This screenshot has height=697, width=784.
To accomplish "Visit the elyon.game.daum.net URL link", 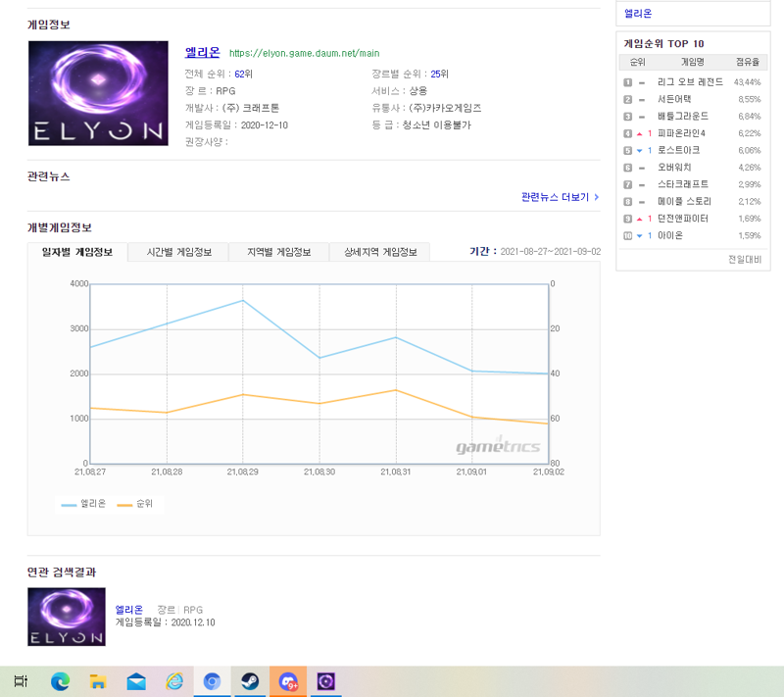I will 304,53.
